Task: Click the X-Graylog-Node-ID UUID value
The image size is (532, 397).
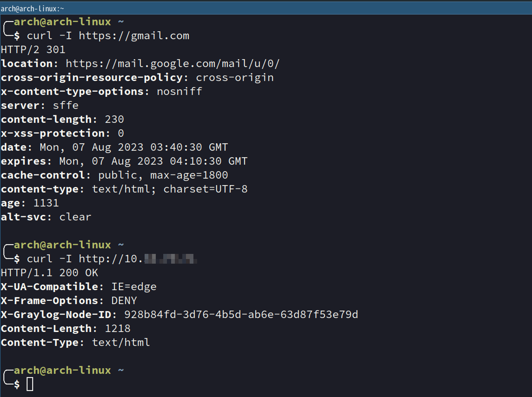Action: [x=241, y=315]
